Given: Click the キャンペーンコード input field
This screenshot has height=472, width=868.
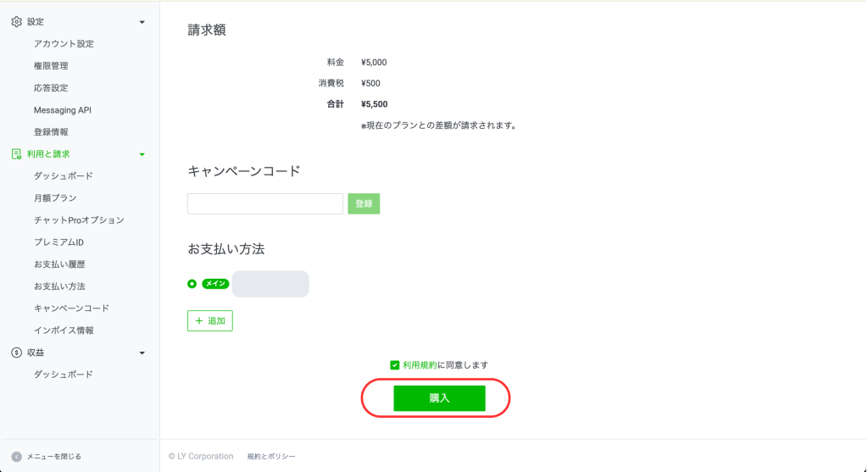Looking at the screenshot, I should point(265,204).
